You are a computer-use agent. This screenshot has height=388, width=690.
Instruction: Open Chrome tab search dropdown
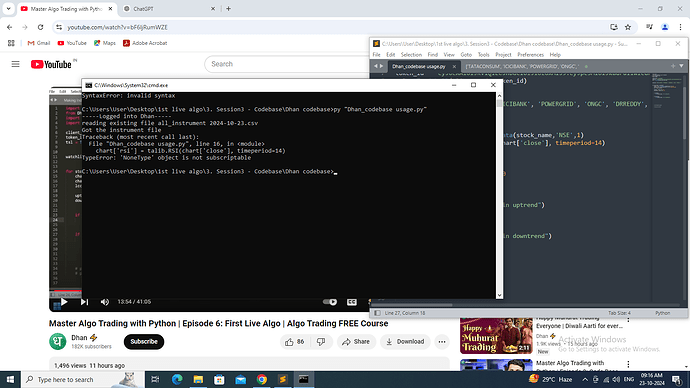(8, 9)
